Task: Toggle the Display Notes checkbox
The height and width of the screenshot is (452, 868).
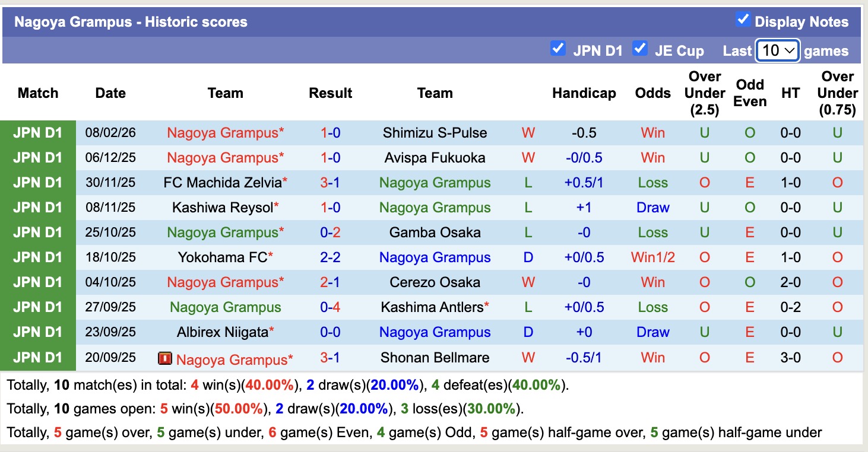Action: tap(743, 20)
